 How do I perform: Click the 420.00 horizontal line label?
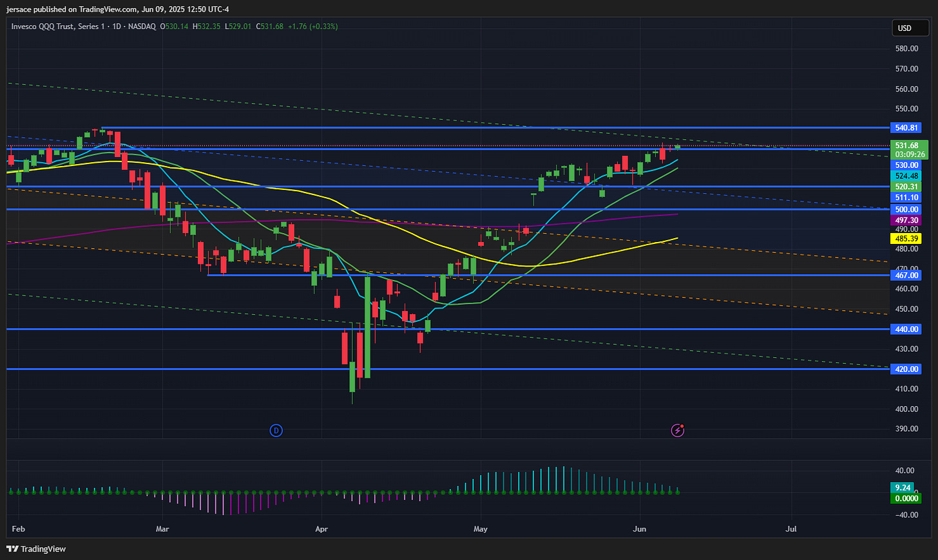pos(906,369)
